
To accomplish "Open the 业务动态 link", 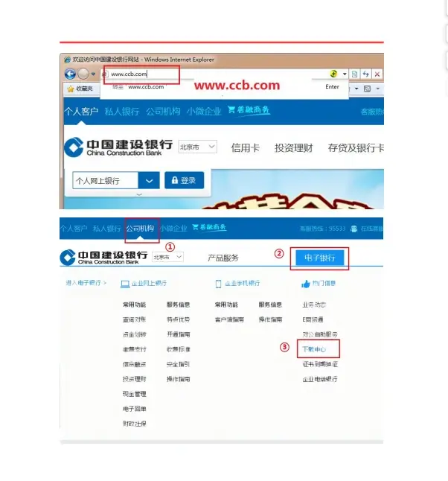I will tap(314, 305).
